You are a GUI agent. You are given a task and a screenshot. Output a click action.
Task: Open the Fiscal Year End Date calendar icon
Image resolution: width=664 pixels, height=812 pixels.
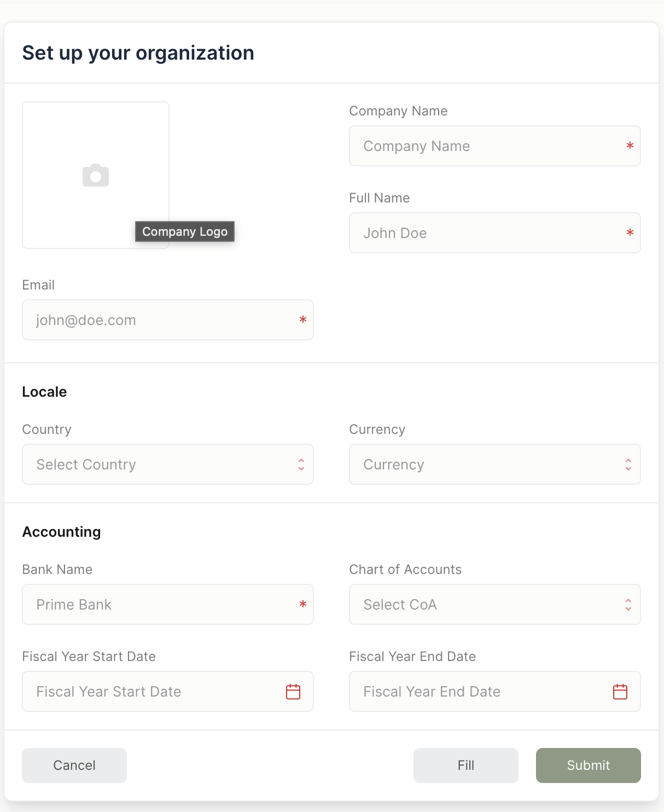[620, 692]
